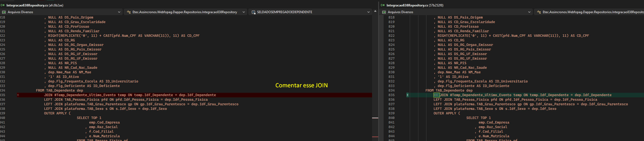Image resolution: width=644 pixels, height=141 pixels.
Task: Click the project icon beside left Arquivos Diversos
Action: [x=4, y=12]
